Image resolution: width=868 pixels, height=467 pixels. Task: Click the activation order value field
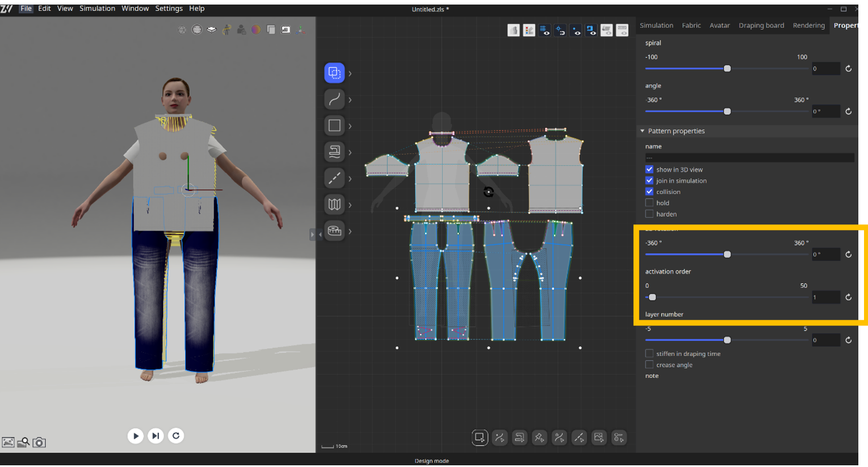click(825, 297)
